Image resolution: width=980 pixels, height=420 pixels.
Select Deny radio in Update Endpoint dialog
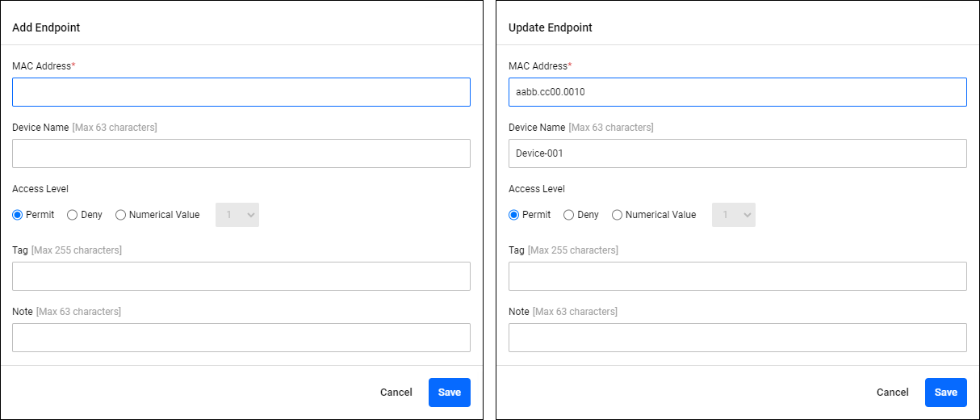[569, 215]
